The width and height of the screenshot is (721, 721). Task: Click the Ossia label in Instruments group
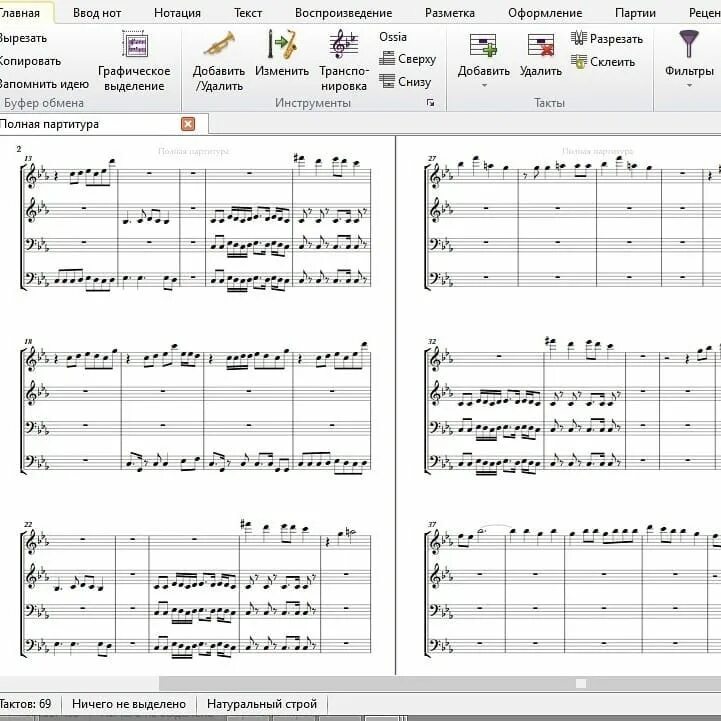coord(393,37)
